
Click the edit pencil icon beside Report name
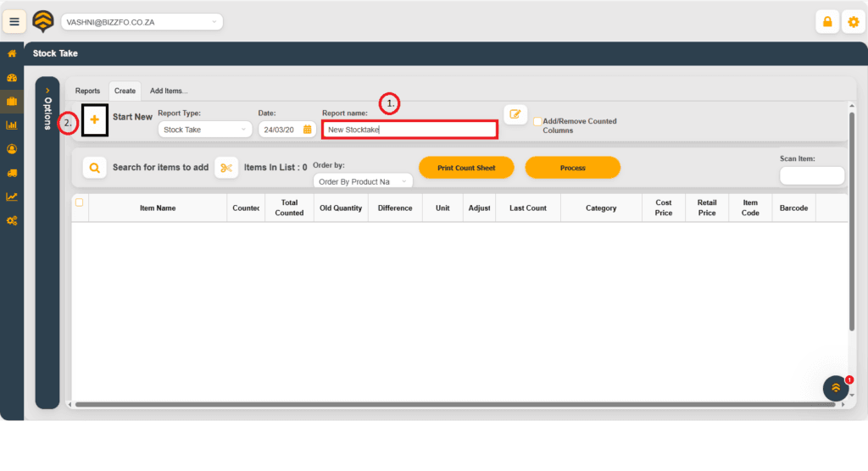pyautogui.click(x=515, y=114)
